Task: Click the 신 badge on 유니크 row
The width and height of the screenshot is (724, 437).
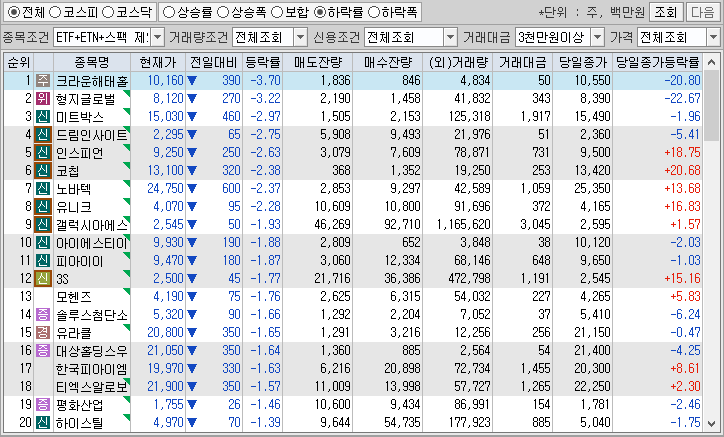Action: pos(43,206)
